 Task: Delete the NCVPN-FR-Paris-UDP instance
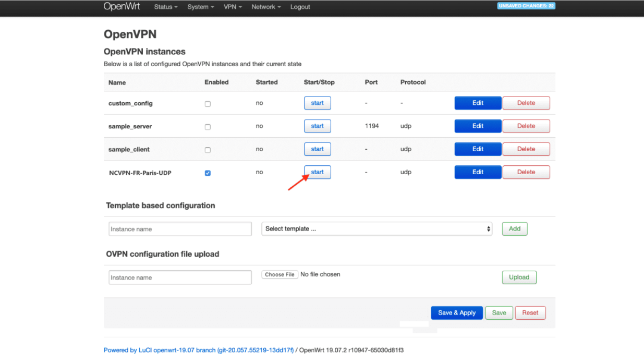(526, 172)
